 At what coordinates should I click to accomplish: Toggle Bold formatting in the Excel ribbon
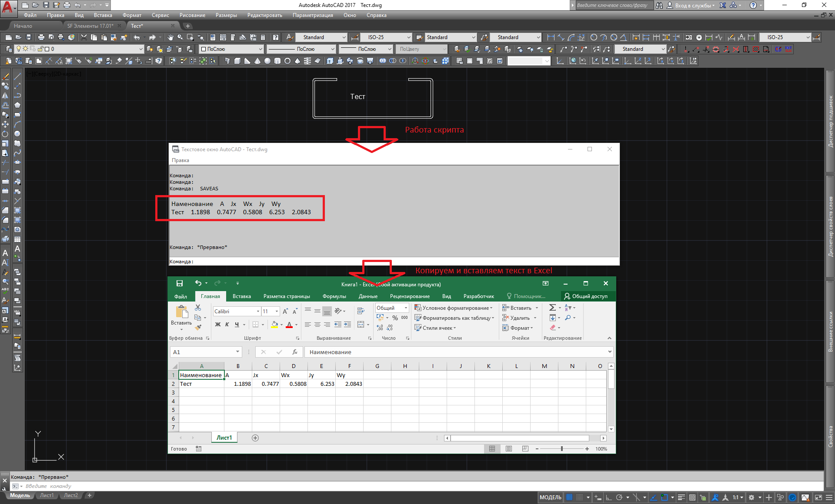[218, 325]
